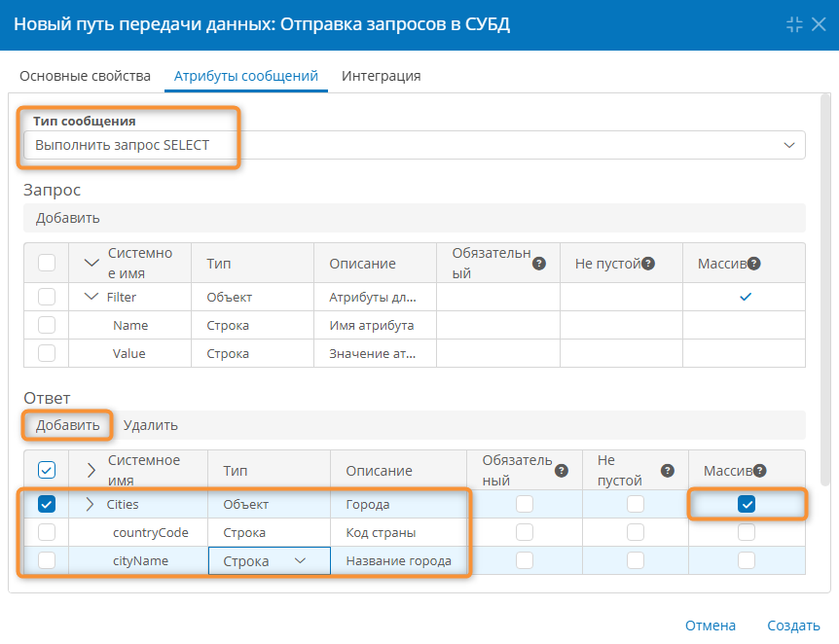
Task: Enable Обязательный checkbox for countryCode
Action: pos(525,532)
